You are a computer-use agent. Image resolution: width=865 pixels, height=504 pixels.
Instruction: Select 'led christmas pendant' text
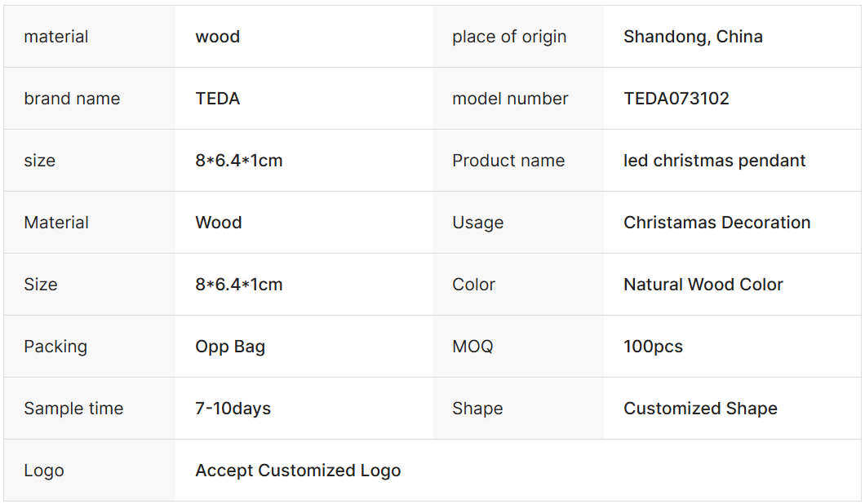714,161
